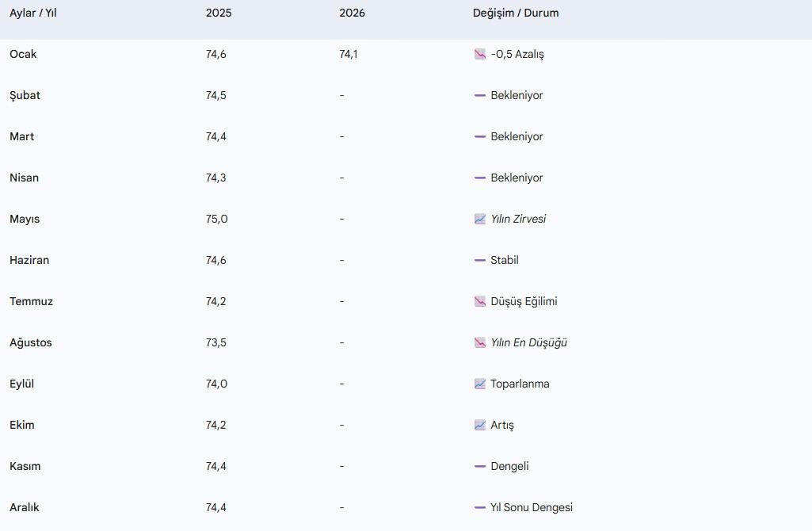Screen dimensions: 812x531
Task: Click the falling chart icon beside Yılın En Düşüğü
Action: coord(479,343)
